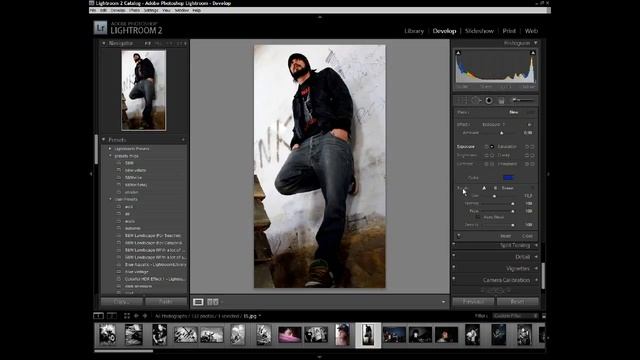The width and height of the screenshot is (640, 360).
Task: Click the Copy button
Action: [122, 302]
